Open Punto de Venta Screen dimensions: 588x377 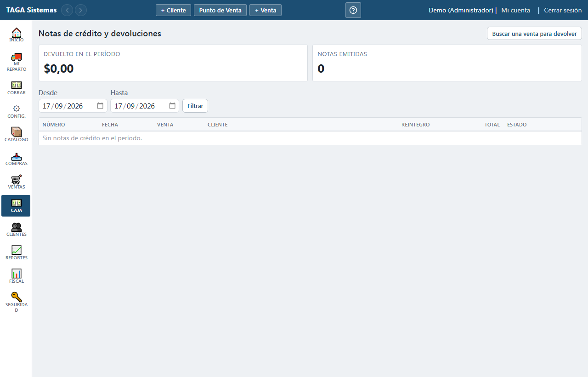pos(220,10)
